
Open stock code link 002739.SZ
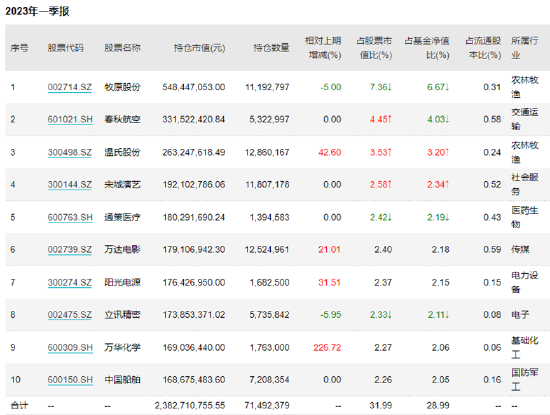(x=70, y=250)
